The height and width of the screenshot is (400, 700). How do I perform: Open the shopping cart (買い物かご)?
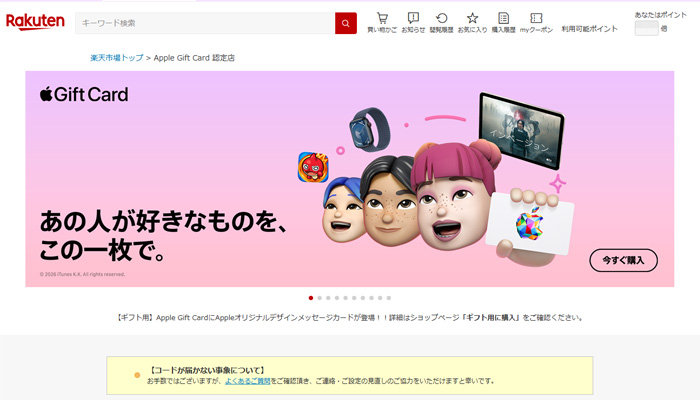[x=381, y=22]
